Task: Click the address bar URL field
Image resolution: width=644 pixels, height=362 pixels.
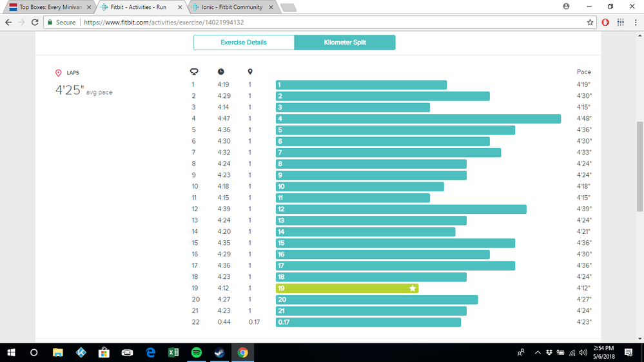Action: pos(322,22)
